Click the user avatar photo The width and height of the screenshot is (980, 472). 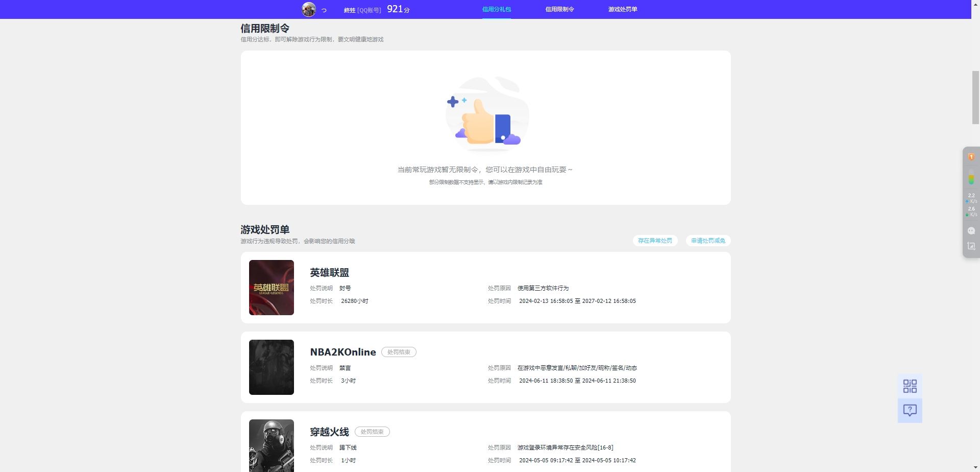coord(309,9)
